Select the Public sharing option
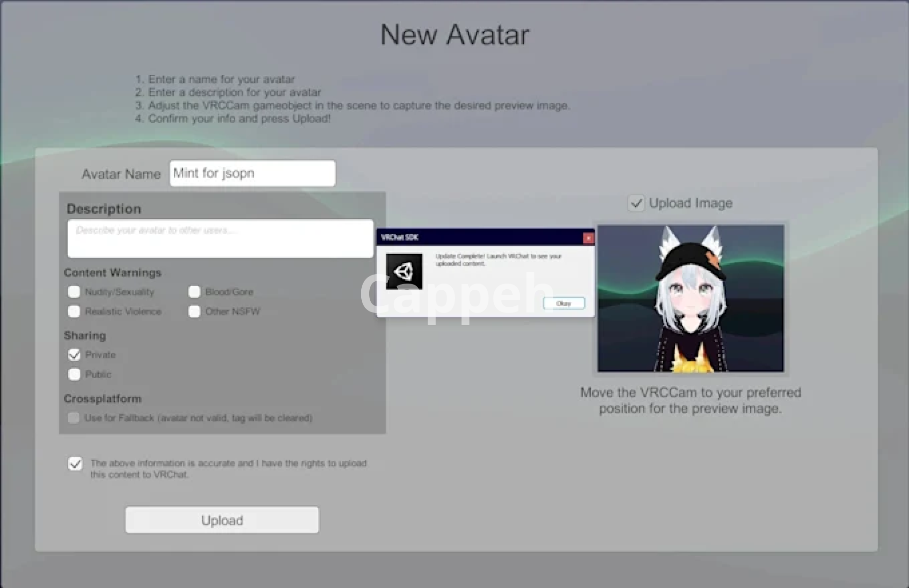The image size is (909, 588). pos(74,374)
